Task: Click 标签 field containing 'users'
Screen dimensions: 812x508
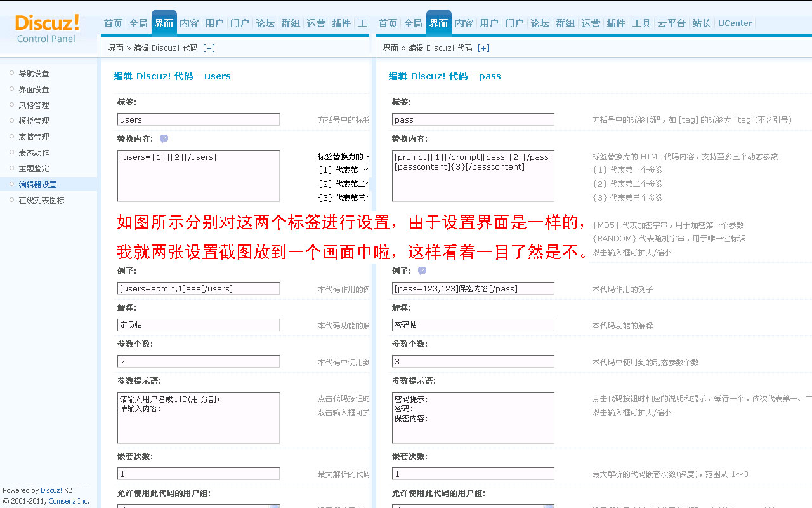Action: [x=199, y=119]
